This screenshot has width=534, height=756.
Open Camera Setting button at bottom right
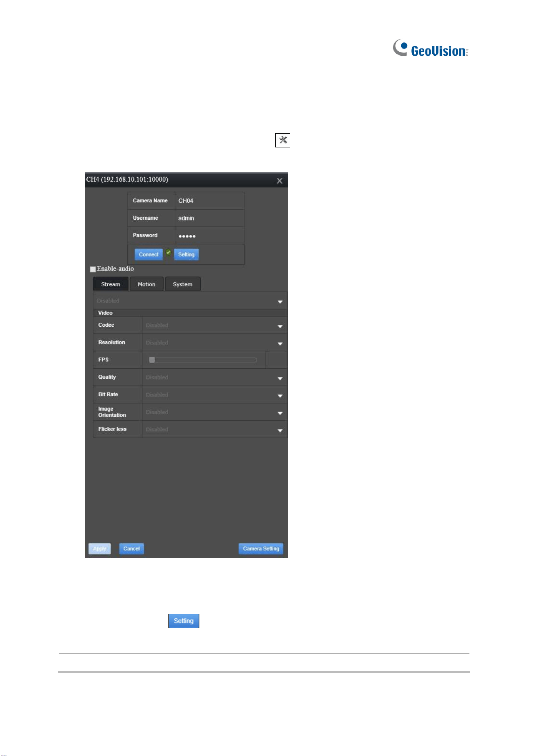click(x=261, y=548)
